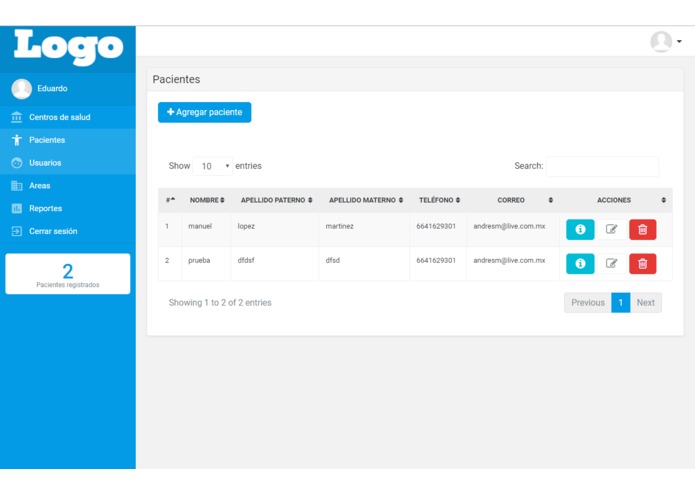Click the Areas building icon in sidebar
Image resolution: width=695 pixels, height=494 pixels.
click(16, 186)
